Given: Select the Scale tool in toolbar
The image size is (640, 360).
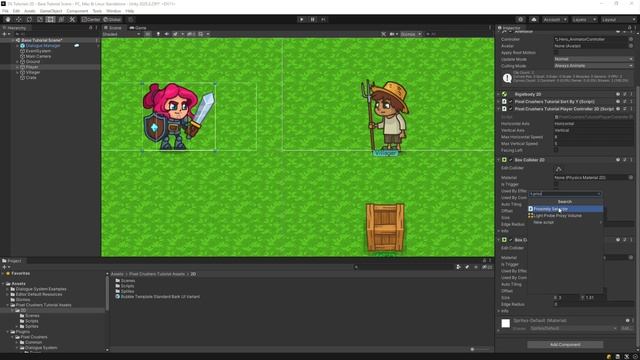Looking at the screenshot, I should pos(40,20).
